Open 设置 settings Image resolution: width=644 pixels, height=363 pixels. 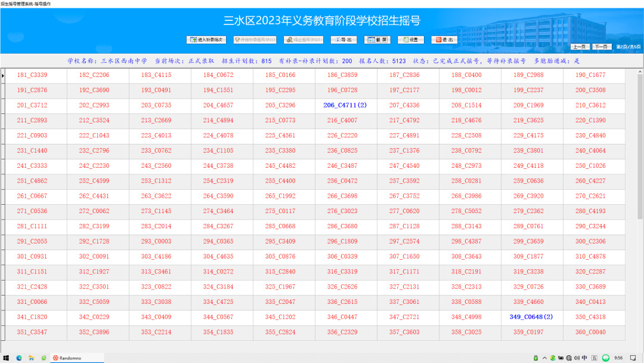[411, 40]
